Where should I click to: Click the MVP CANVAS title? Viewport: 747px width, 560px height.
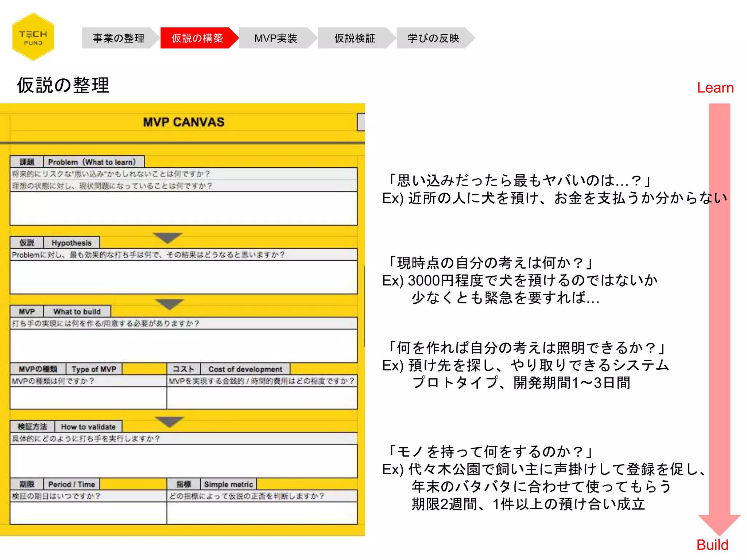183,122
